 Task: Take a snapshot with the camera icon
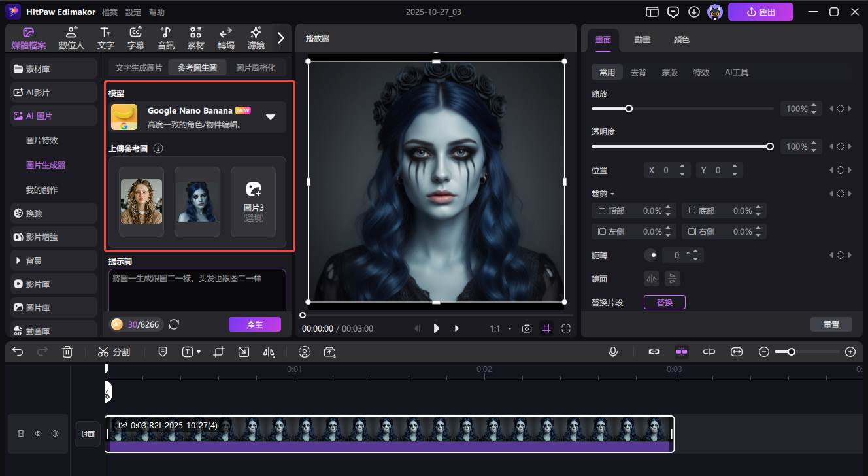coord(527,328)
